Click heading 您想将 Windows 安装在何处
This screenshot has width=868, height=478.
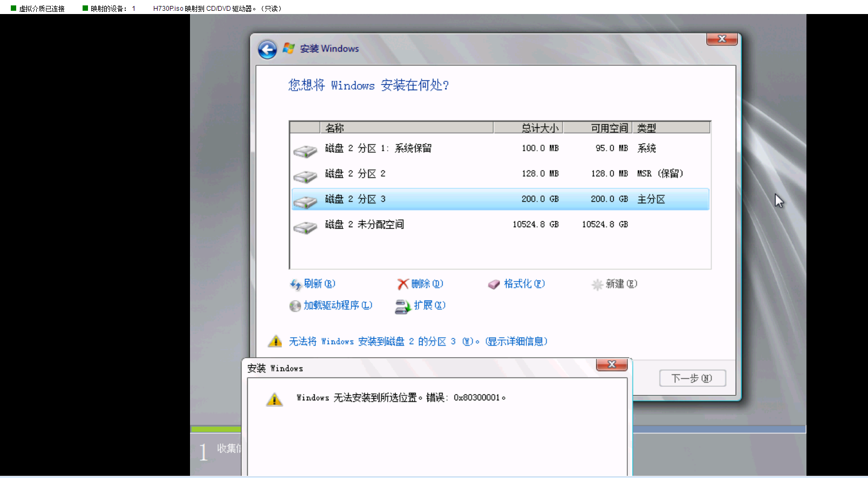[x=369, y=85]
